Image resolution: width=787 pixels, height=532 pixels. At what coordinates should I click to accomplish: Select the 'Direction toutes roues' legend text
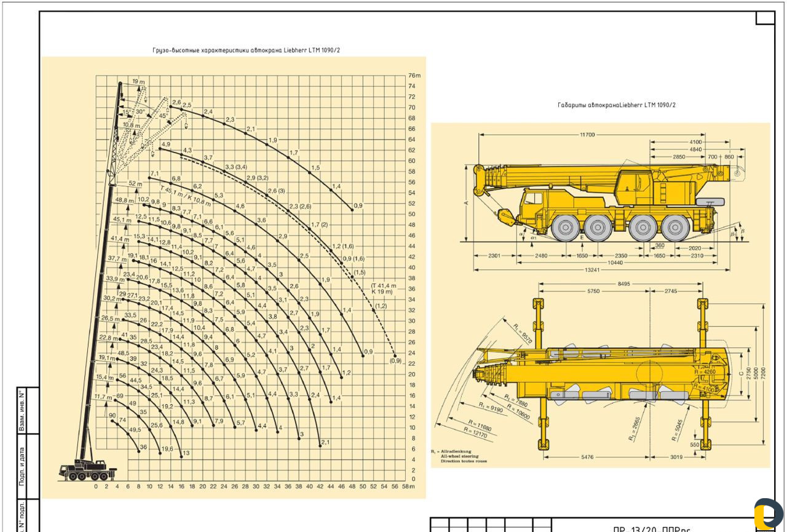tap(464, 461)
